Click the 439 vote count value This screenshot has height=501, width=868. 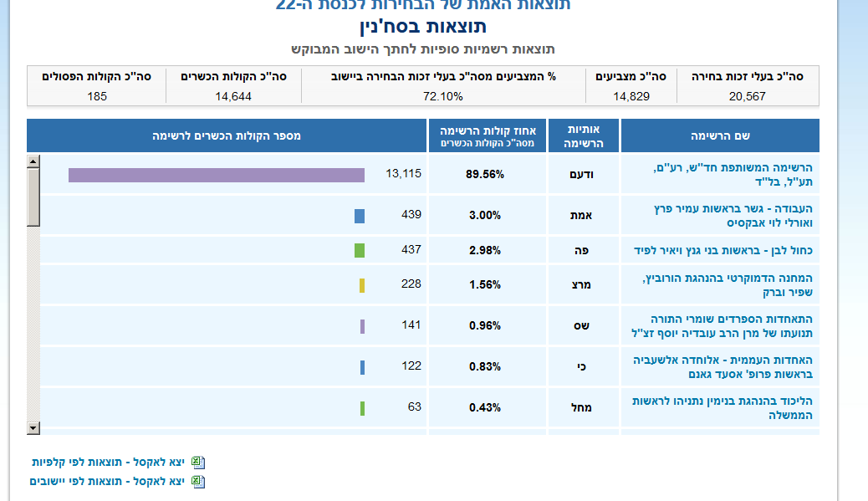tap(411, 214)
